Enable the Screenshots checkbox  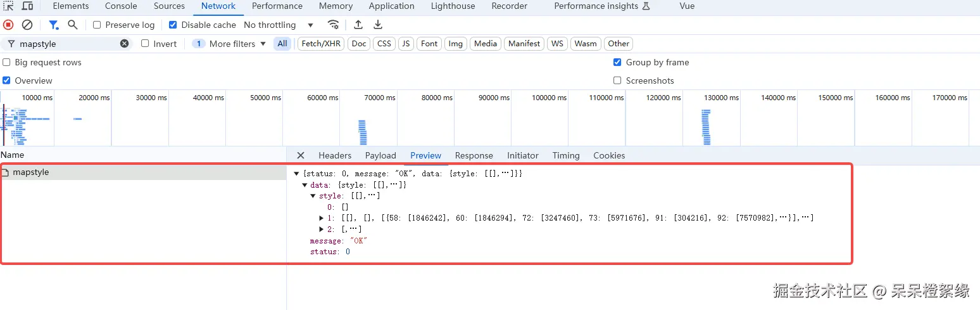(x=617, y=81)
